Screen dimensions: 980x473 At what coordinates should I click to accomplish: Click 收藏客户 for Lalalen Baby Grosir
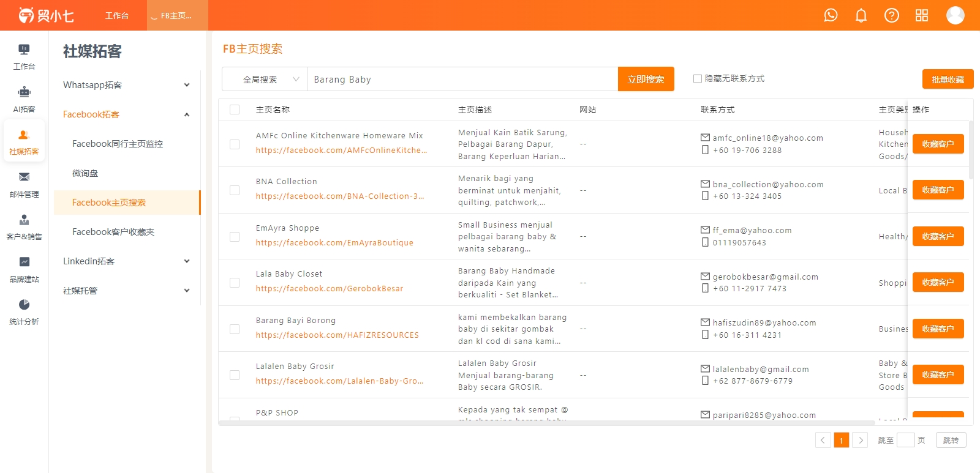(x=938, y=374)
